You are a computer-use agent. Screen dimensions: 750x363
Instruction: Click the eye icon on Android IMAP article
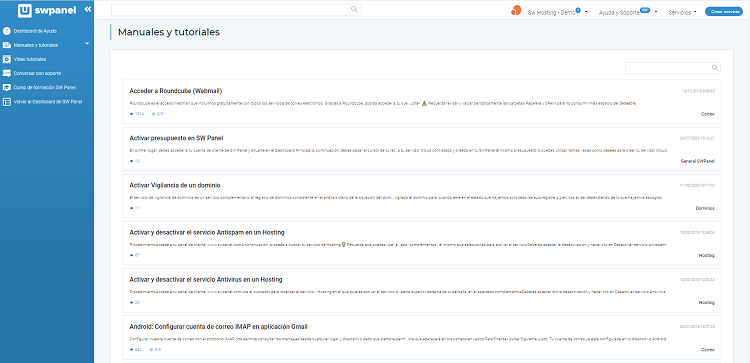tap(132, 350)
